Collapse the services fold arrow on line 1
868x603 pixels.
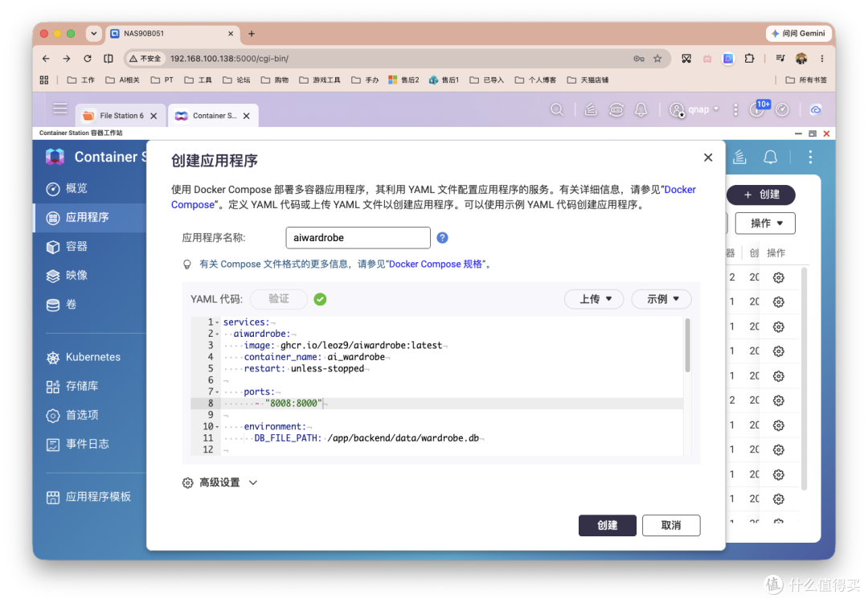[x=218, y=322]
